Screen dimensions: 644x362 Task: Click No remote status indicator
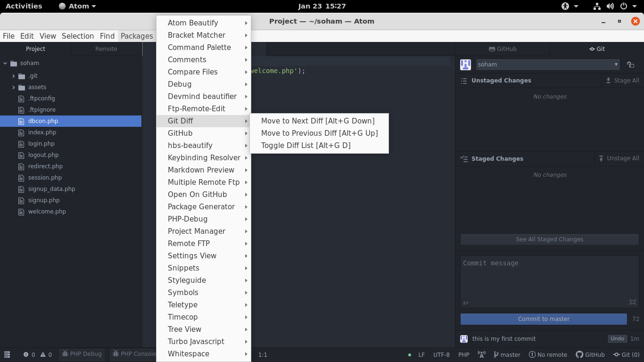click(548, 354)
